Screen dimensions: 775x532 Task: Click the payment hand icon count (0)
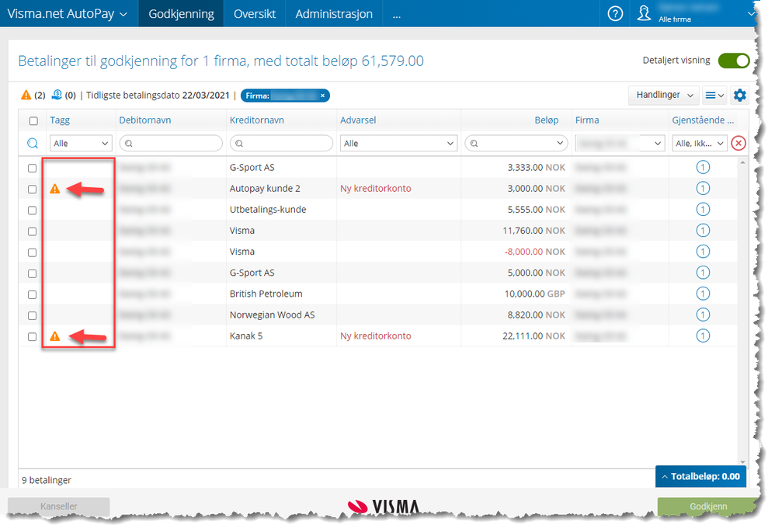pyautogui.click(x=57, y=95)
